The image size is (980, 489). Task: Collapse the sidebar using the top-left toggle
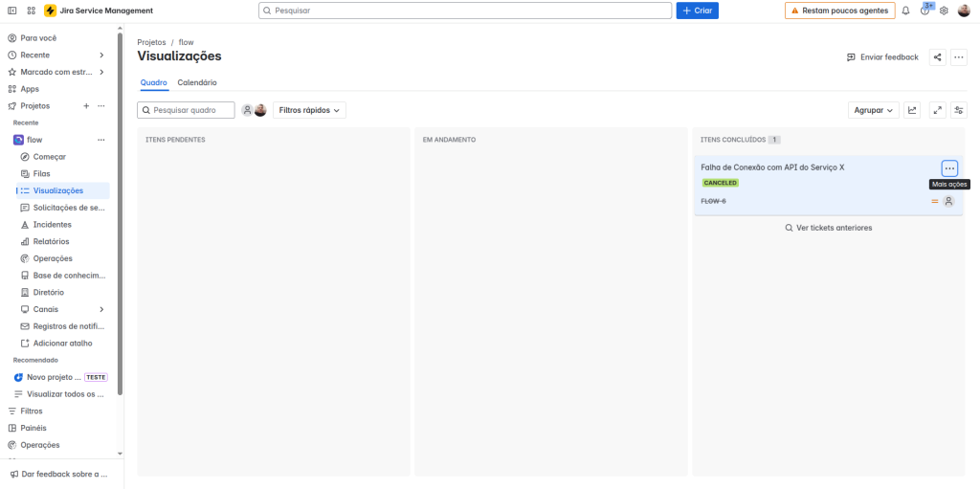[x=11, y=11]
